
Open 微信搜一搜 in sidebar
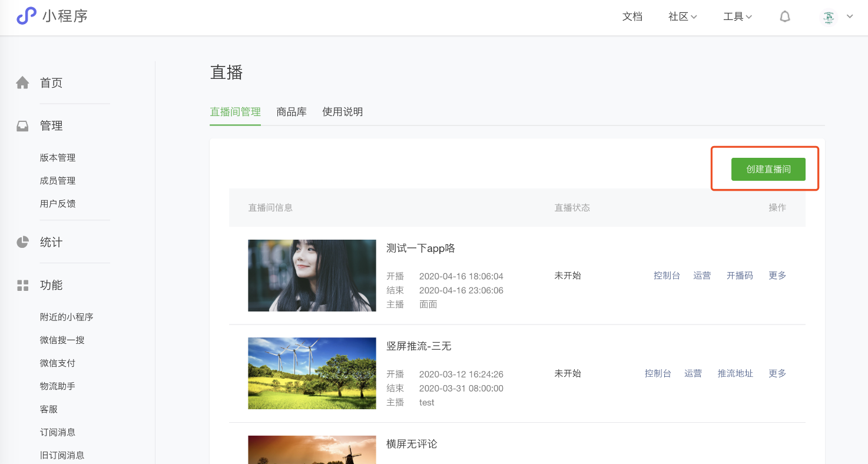click(62, 340)
